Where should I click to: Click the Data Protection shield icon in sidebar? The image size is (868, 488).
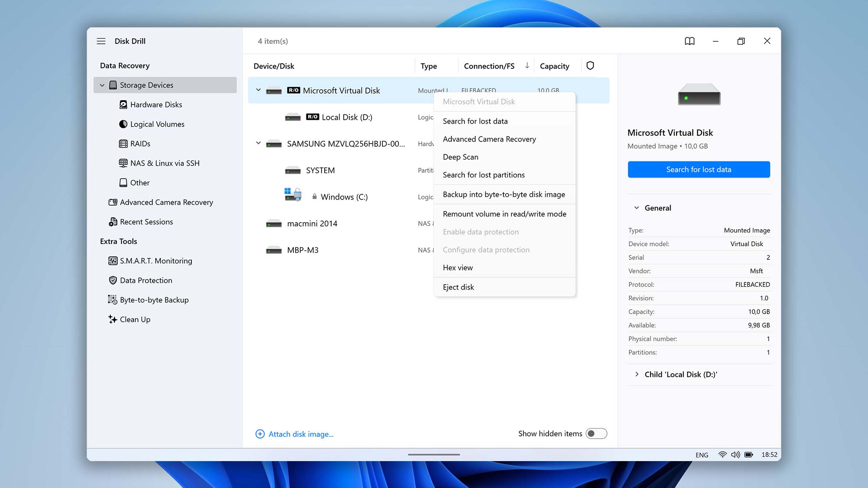click(113, 280)
